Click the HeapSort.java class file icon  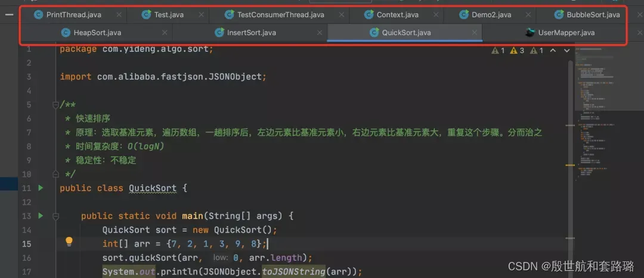click(x=66, y=32)
